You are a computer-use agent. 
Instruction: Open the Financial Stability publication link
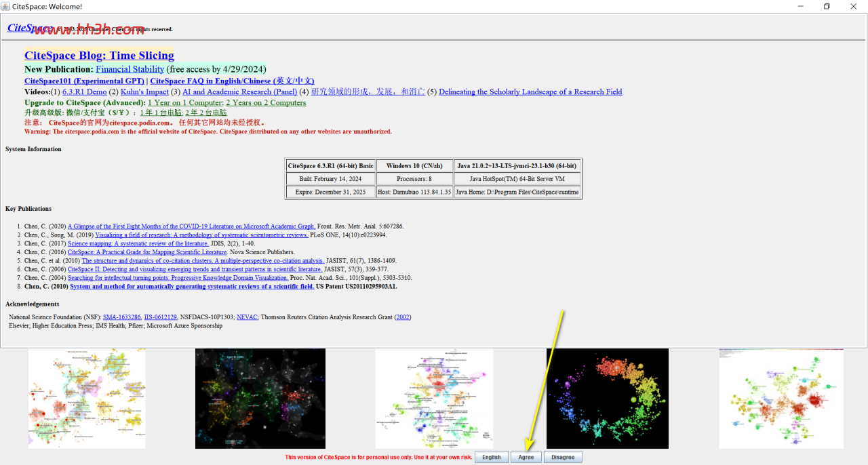[130, 69]
